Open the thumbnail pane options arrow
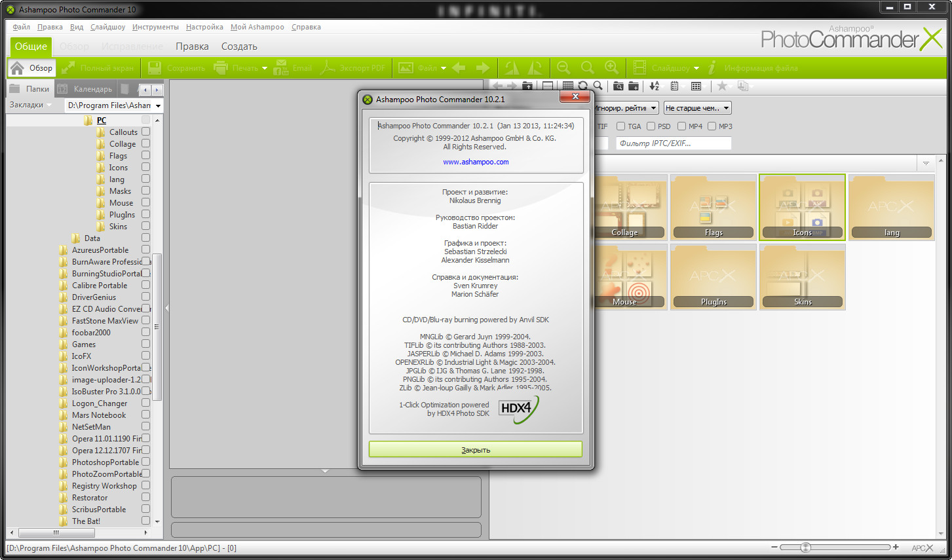952x560 pixels. [x=926, y=162]
